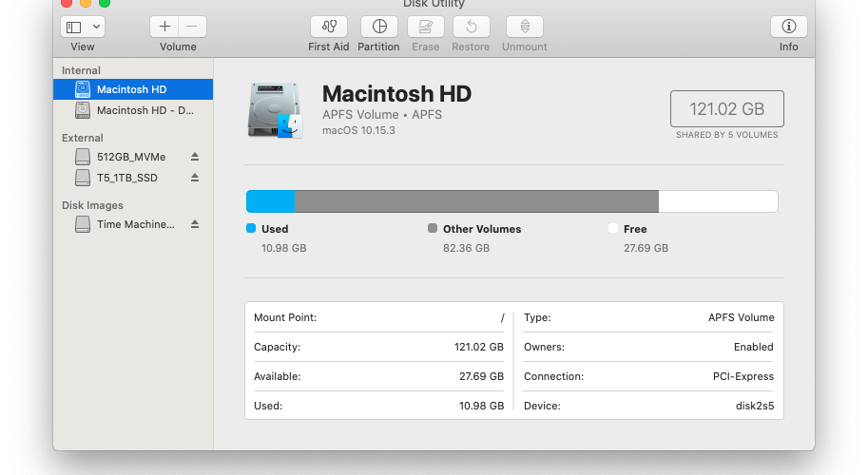Viewport: 868px width, 475px height.
Task: Click the 121.02 GB capacity box
Action: [727, 109]
